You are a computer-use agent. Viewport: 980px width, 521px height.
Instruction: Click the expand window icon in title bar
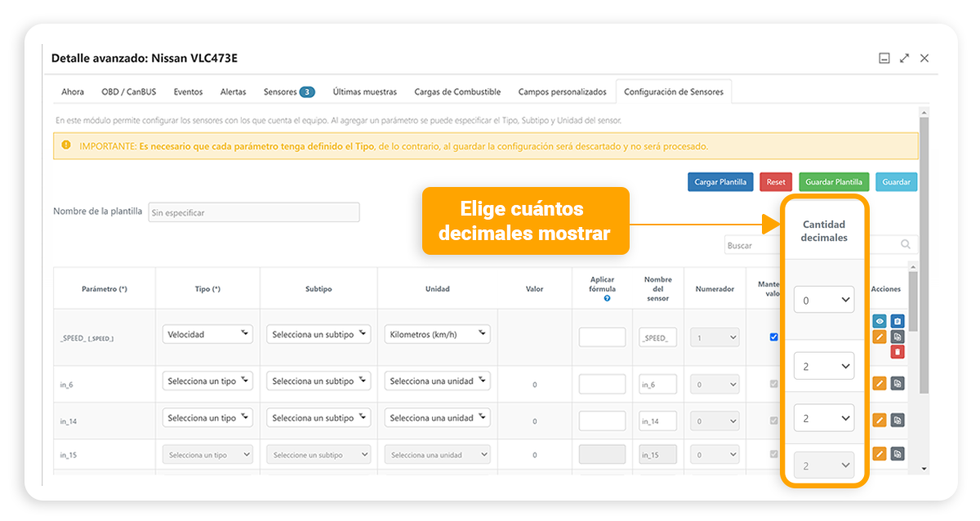pyautogui.click(x=904, y=58)
